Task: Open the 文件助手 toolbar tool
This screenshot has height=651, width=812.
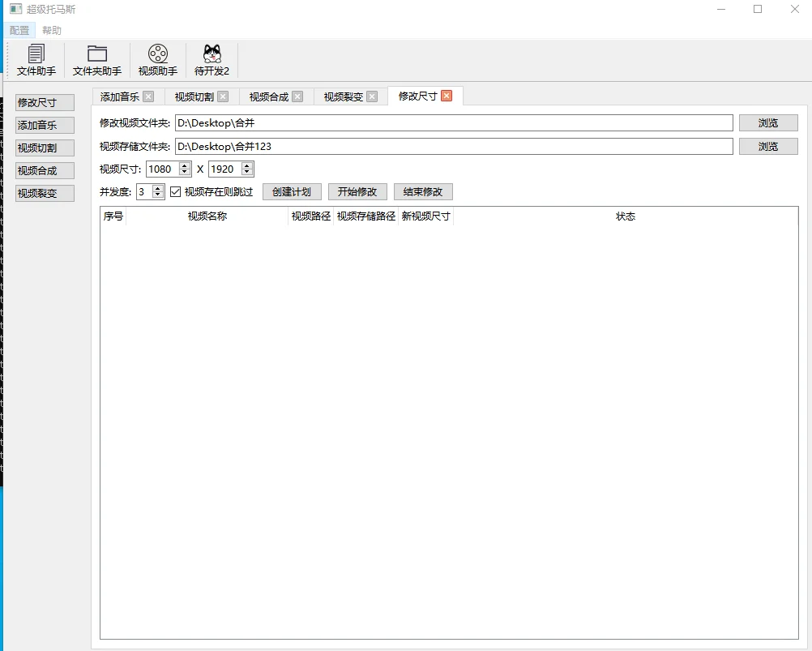Action: pyautogui.click(x=36, y=61)
